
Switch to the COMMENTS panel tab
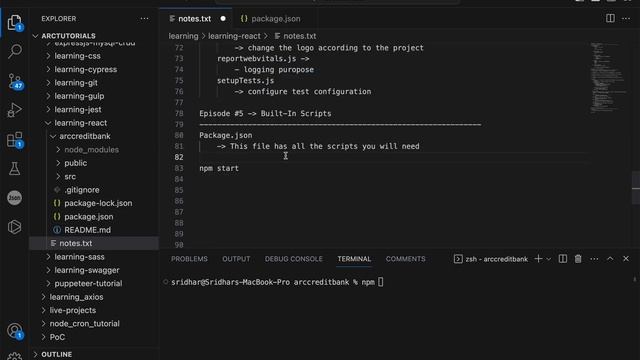pos(405,259)
